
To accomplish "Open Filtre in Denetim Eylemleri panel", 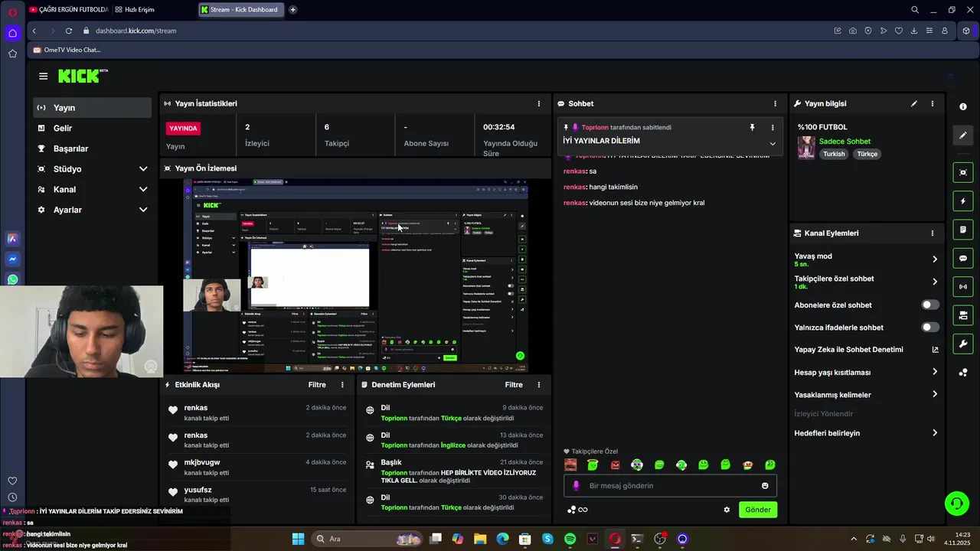I will [x=514, y=385].
